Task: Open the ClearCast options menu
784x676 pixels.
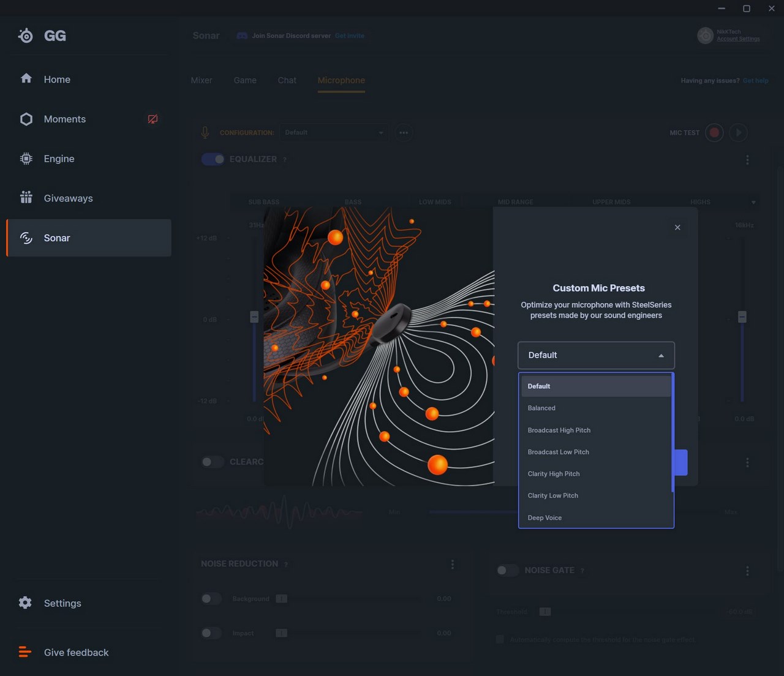Action: point(747,462)
